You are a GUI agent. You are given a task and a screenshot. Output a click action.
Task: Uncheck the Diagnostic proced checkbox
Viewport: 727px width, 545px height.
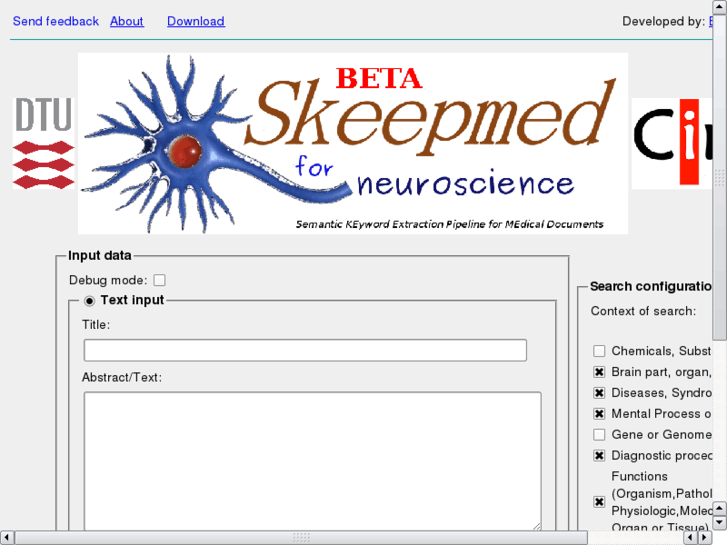599,455
